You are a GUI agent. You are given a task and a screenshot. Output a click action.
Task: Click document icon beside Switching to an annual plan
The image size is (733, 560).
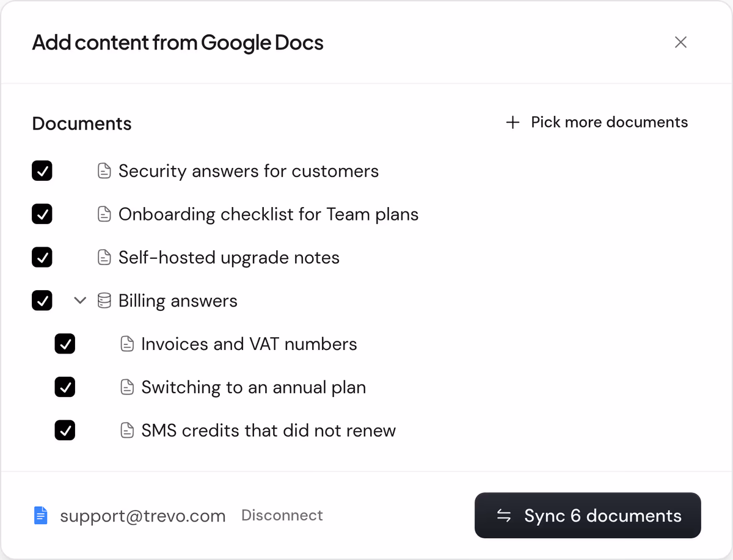click(127, 387)
